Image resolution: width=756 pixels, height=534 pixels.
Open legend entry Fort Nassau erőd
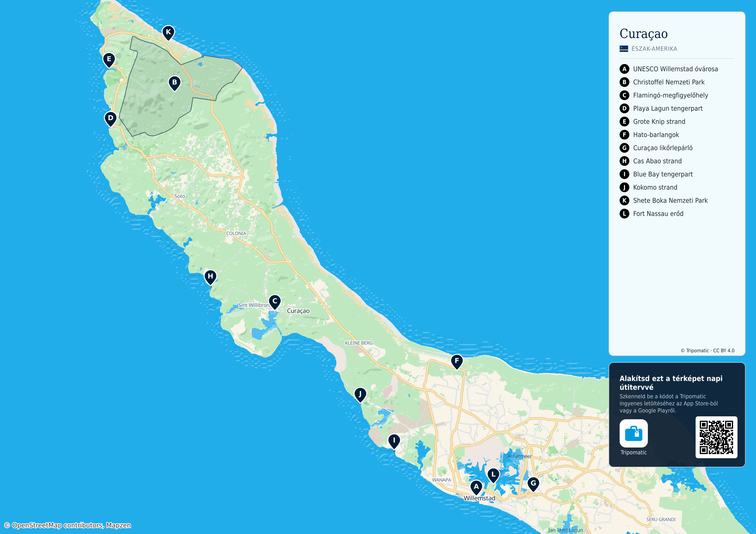coord(652,214)
